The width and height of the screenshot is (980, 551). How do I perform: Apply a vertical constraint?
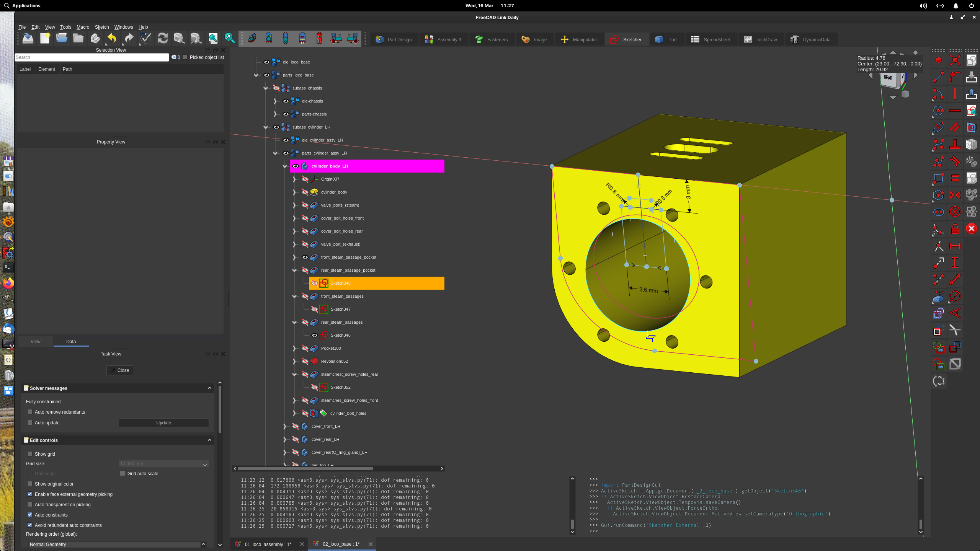pyautogui.click(x=955, y=94)
